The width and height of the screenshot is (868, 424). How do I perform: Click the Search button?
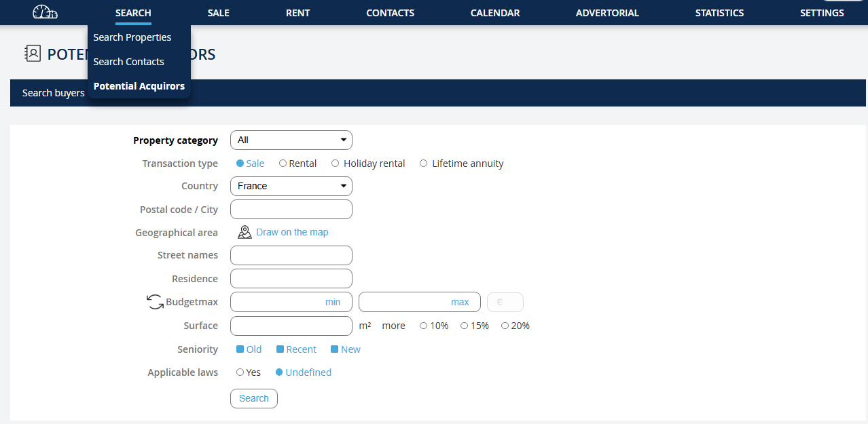pos(254,398)
